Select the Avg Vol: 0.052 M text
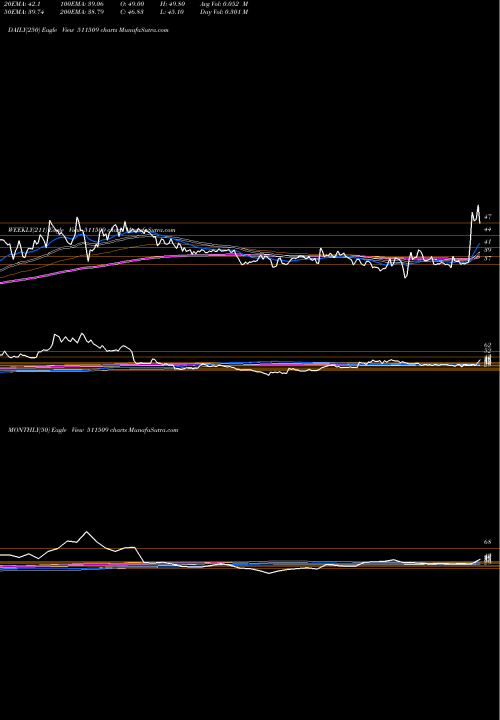This screenshot has height=720, width=500. tap(224, 4)
